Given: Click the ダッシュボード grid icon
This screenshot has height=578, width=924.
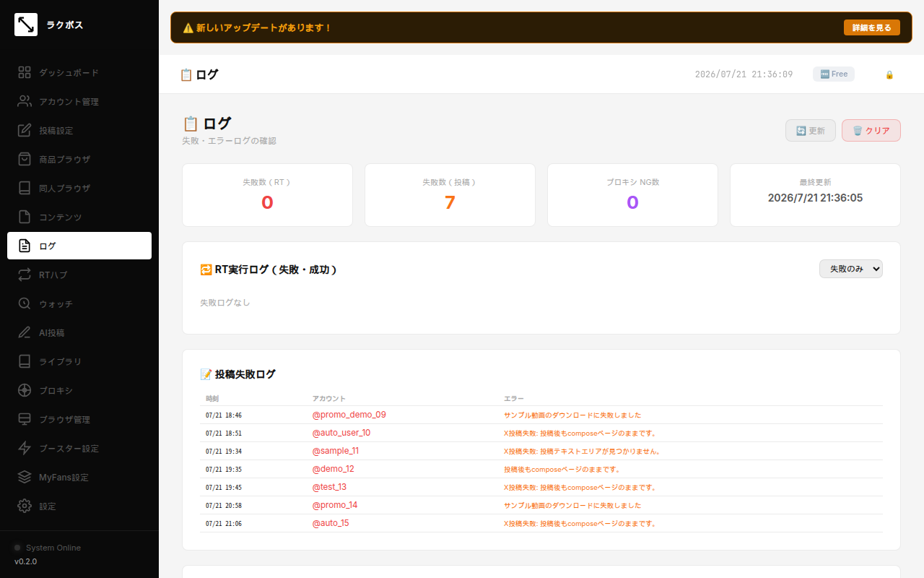Looking at the screenshot, I should pos(25,72).
